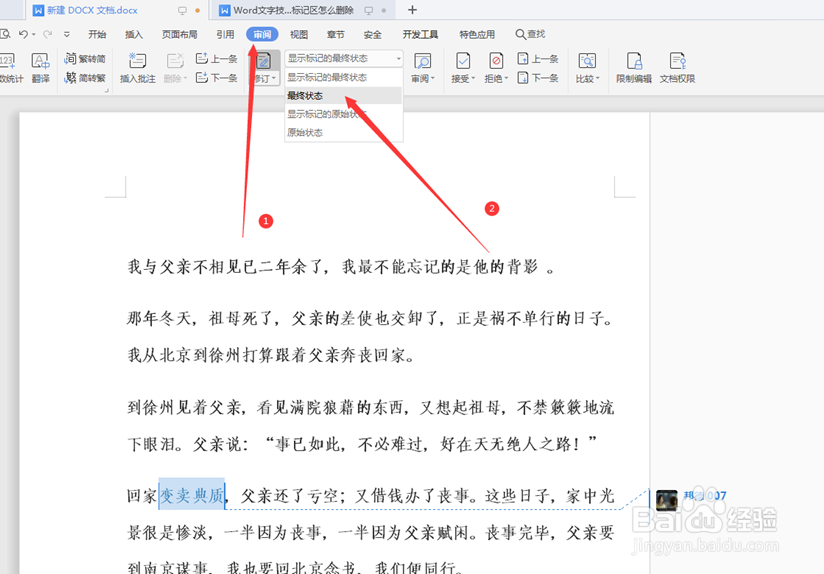Click the line starting 我与父亲不相见
824x574 pixels.
[341, 266]
